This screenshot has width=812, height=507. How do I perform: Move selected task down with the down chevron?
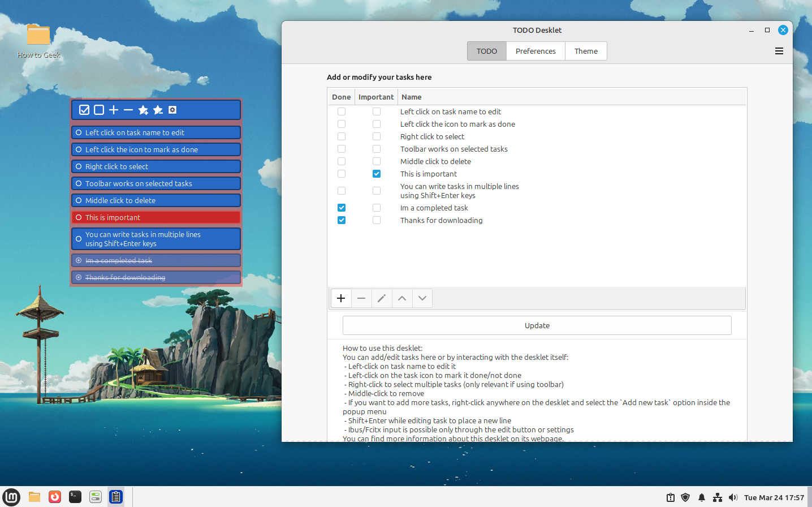click(422, 298)
